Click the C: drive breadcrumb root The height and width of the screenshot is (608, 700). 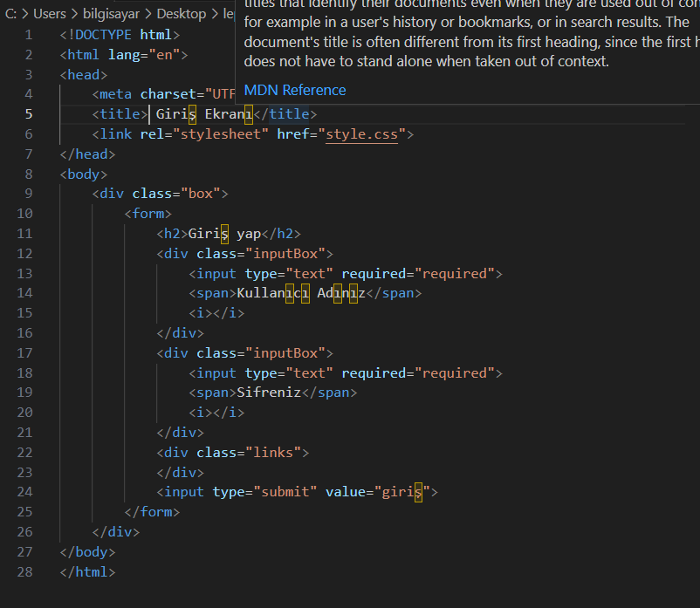[x=10, y=13]
